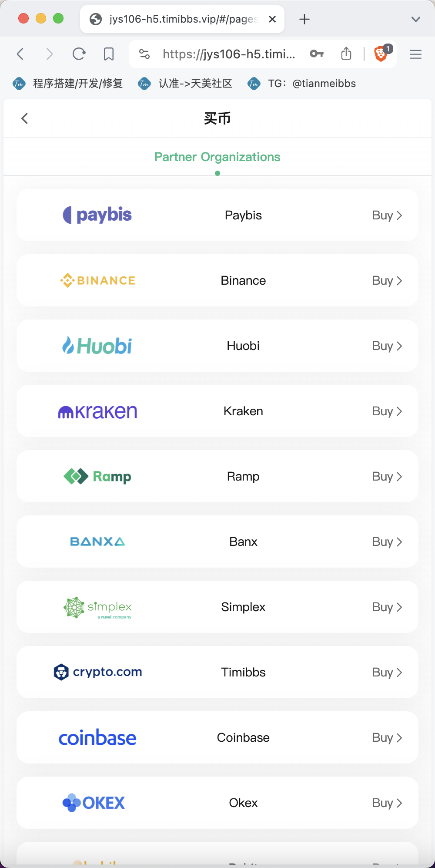
Task: Click the Binance logo thumbnail
Action: coord(97,280)
